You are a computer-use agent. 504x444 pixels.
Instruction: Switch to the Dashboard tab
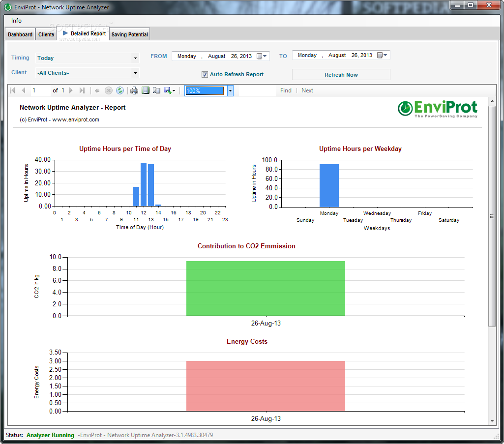point(20,34)
